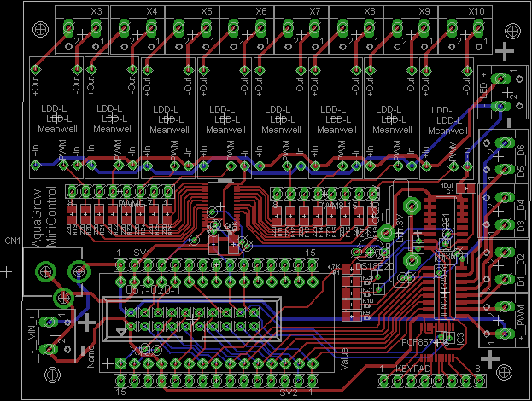
Task: Click the bottom-right mounting hole
Action: 504,372
